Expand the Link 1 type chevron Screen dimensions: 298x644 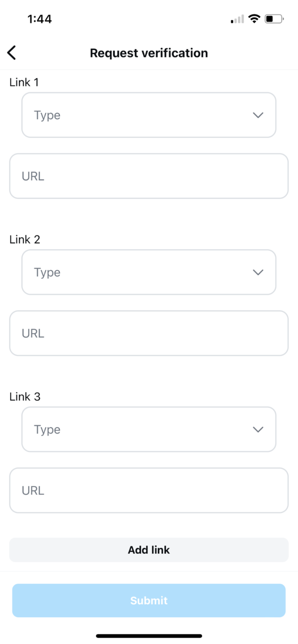258,115
